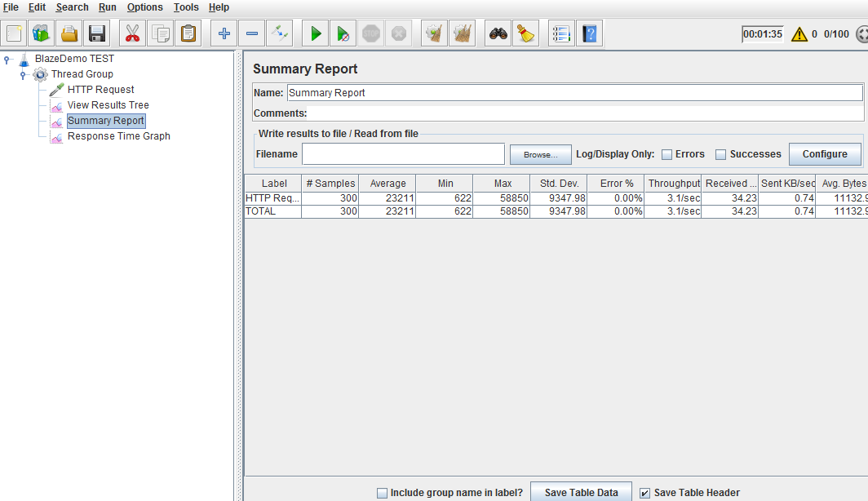Screen dimensions: 868x501
Task: Enable the Successes only checkbox
Action: (720, 154)
